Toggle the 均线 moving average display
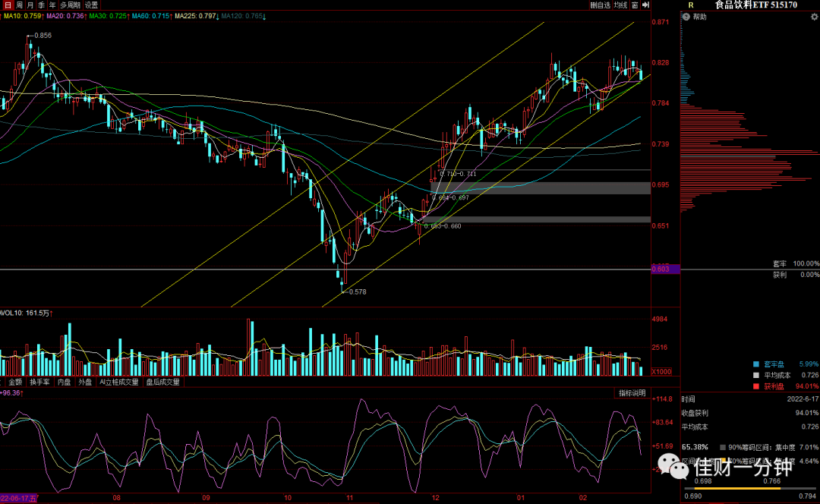The image size is (820, 504). click(621, 5)
